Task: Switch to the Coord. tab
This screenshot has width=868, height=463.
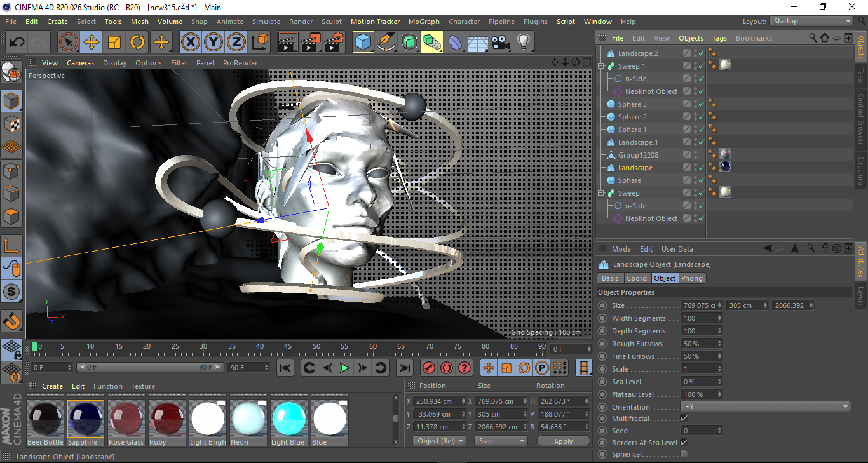Action: 637,278
